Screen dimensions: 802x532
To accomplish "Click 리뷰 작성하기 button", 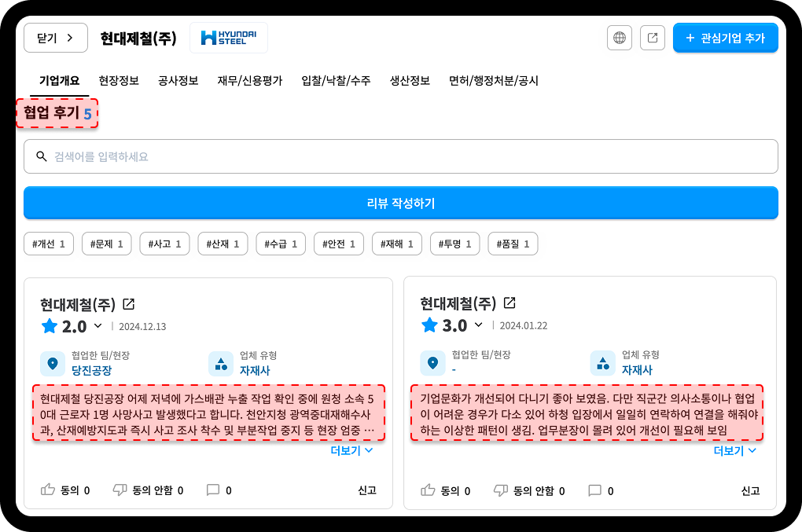I will pyautogui.click(x=401, y=204).
